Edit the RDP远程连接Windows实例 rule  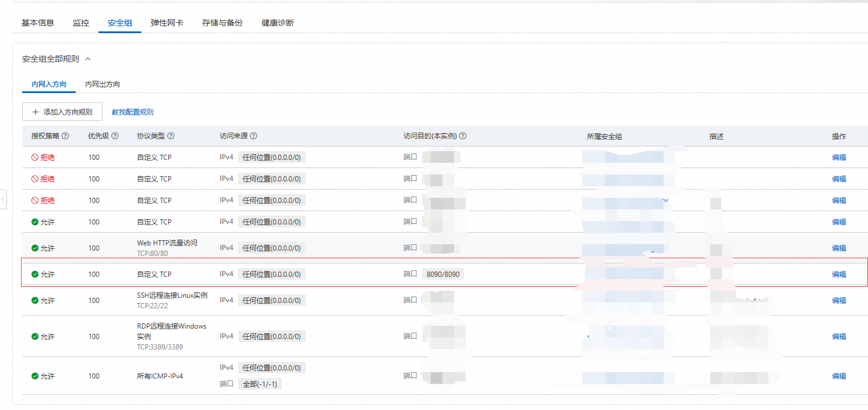coord(839,337)
